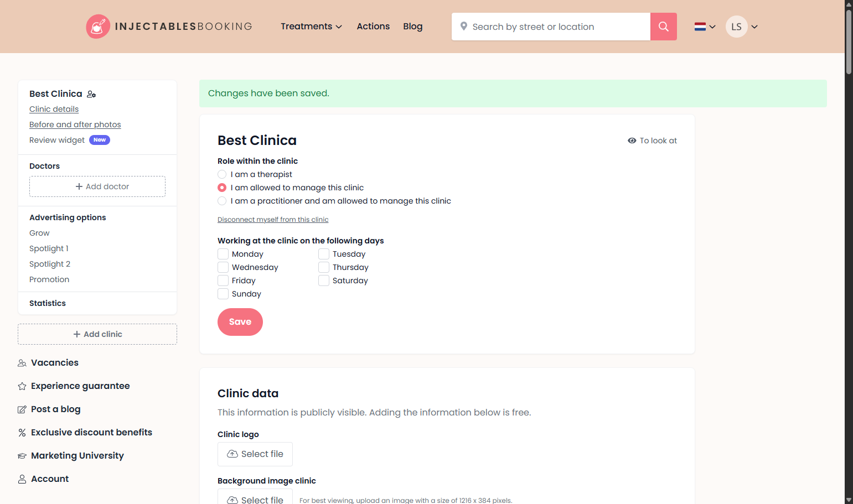Screen dimensions: 853x504
Task: Tick the Friday checkbox
Action: [x=223, y=280]
